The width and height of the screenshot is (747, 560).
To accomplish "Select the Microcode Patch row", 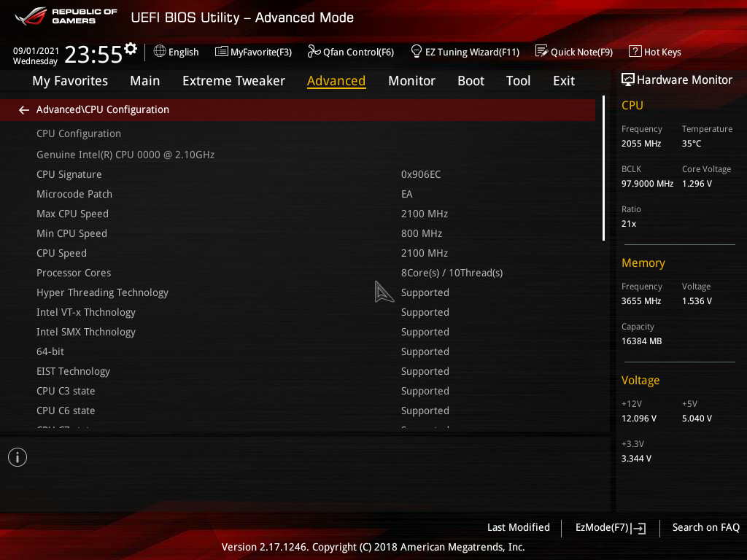I will coord(298,194).
